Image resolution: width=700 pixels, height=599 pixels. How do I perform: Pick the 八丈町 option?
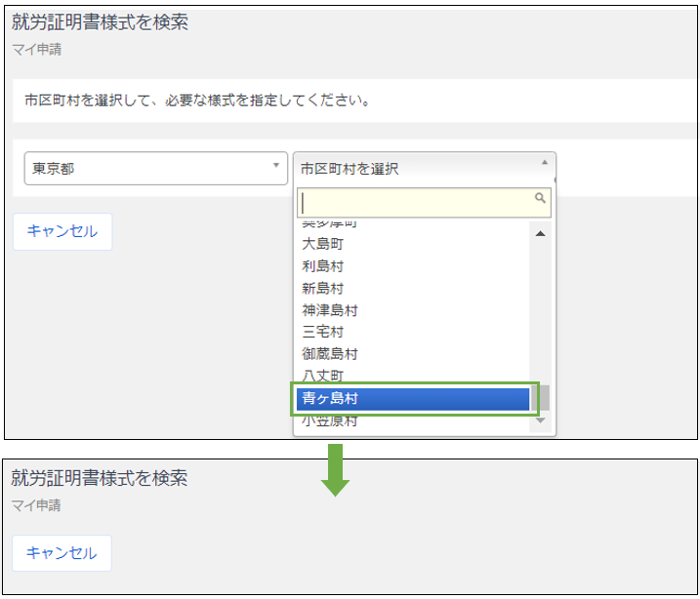point(322,376)
